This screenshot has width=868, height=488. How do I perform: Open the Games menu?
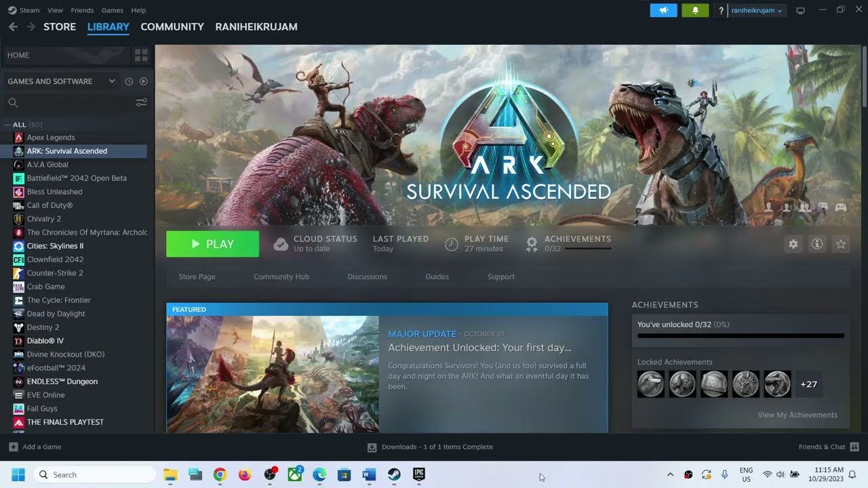113,10
